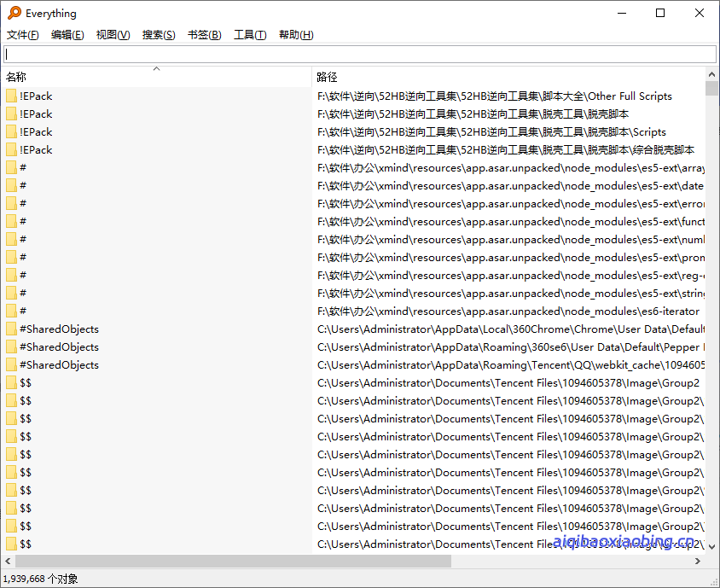Select the # name in es5-ext\pron row
The width and height of the screenshot is (720, 588).
tap(23, 257)
